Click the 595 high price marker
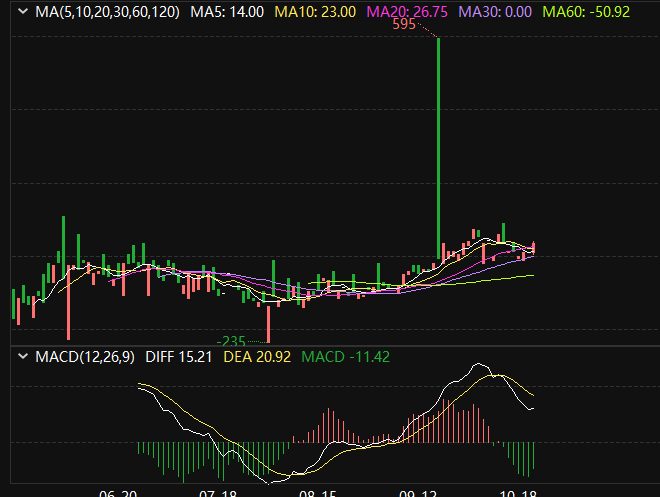The image size is (660, 497). [403, 25]
